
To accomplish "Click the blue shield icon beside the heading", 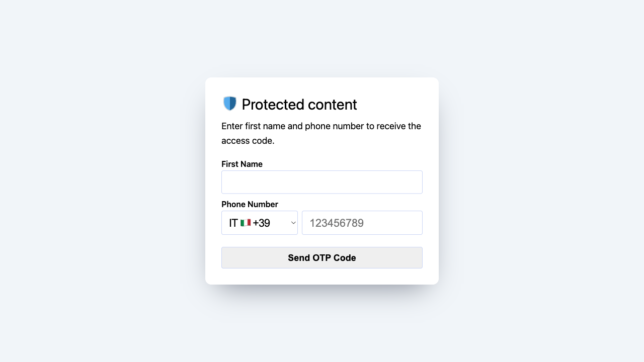I will coord(229,103).
